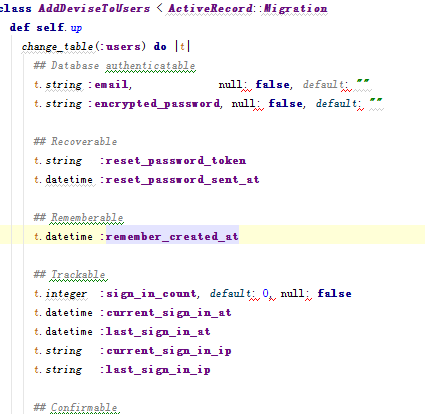
Task: Click 'false' on the encrypted_password line
Action: [286, 104]
